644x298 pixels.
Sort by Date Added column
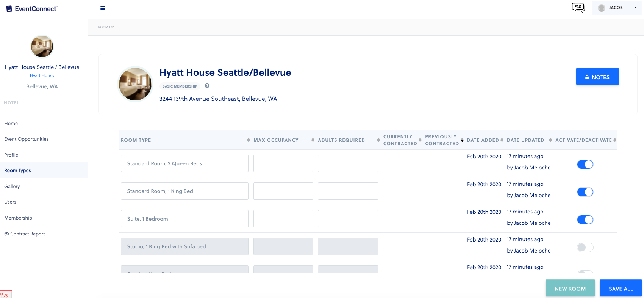click(x=502, y=140)
